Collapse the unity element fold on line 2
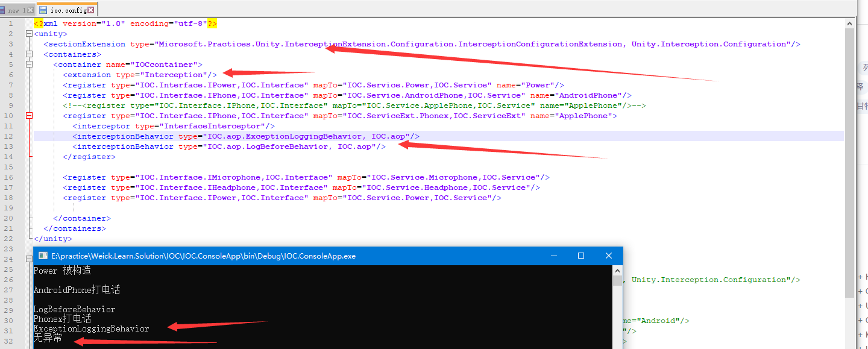868x349 pixels. coord(29,33)
